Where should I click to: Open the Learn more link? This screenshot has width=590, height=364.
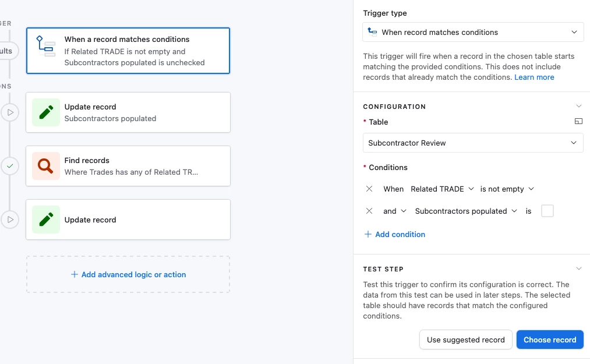[534, 77]
